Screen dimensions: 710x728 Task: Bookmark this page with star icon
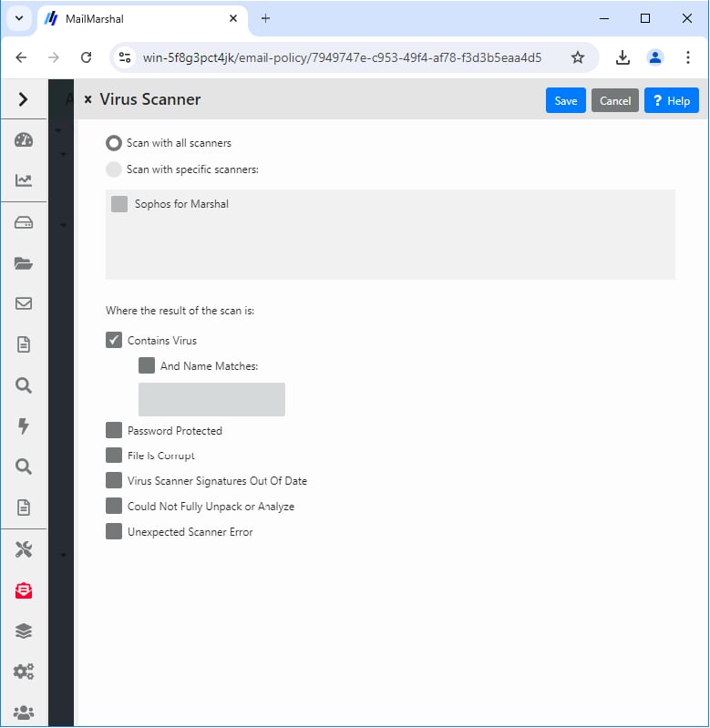pyautogui.click(x=577, y=57)
